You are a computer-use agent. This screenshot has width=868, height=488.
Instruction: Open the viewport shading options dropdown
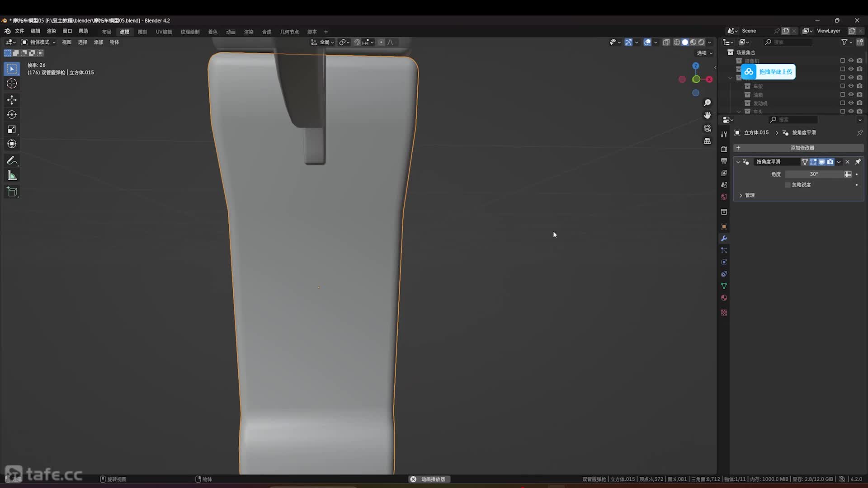710,42
